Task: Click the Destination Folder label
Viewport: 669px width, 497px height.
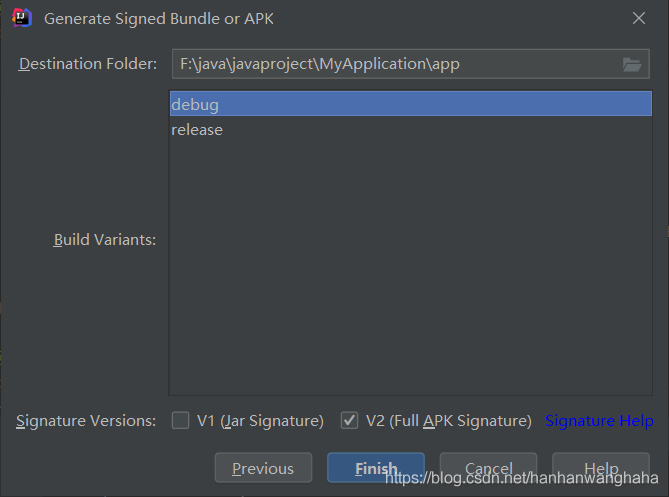Action: (x=88, y=64)
